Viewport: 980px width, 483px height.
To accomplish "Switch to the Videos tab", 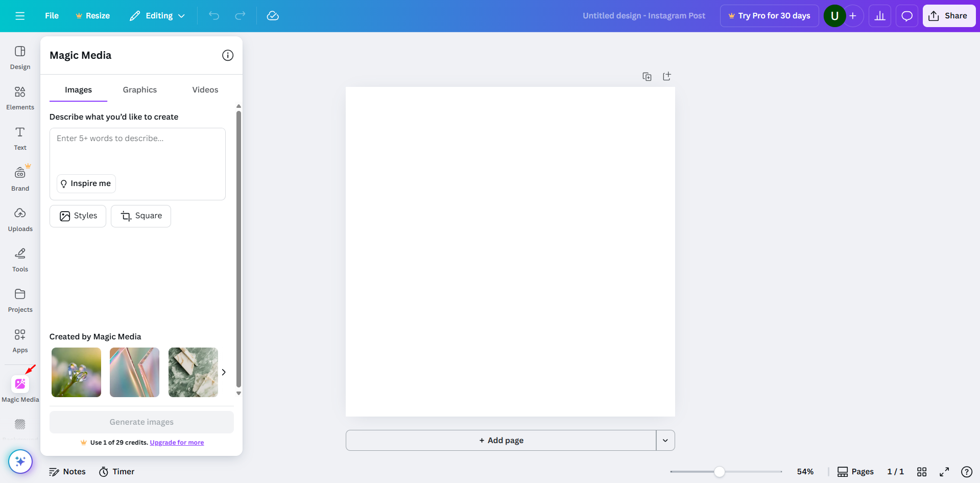I will pyautogui.click(x=205, y=89).
